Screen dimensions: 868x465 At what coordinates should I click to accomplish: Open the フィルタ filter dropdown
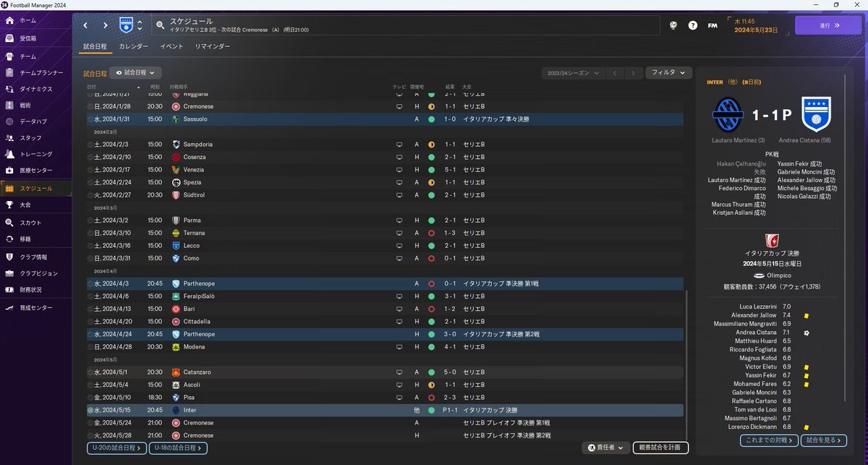coord(668,73)
